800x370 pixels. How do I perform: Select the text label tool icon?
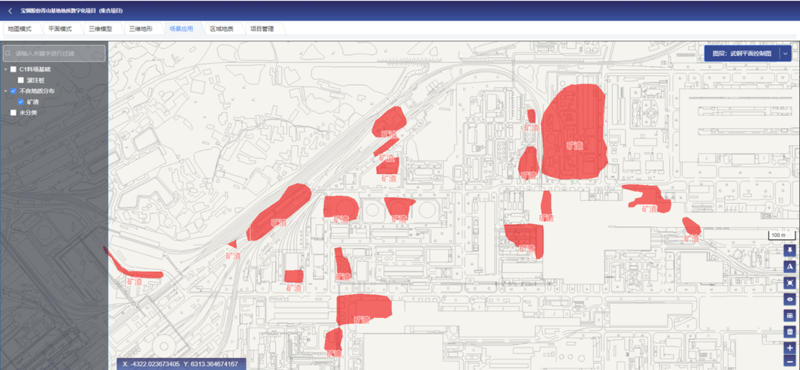[x=790, y=266]
